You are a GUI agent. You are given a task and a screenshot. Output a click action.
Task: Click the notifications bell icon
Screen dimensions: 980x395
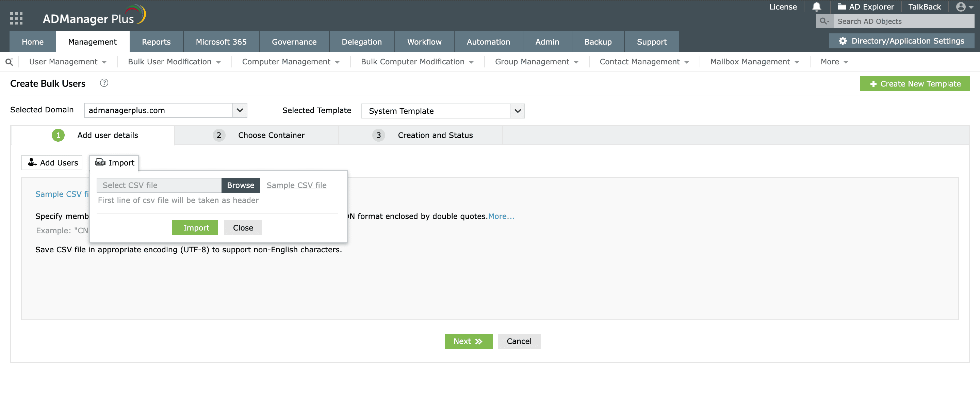tap(816, 7)
